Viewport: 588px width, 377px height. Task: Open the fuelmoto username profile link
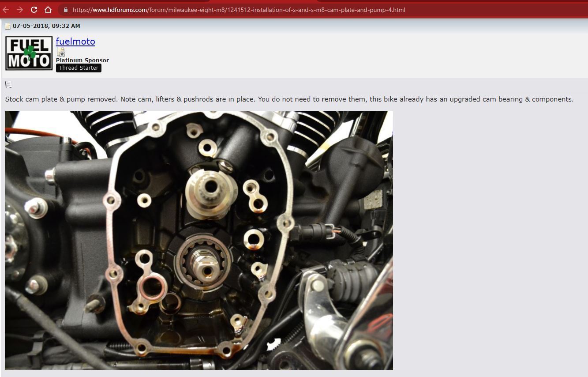click(75, 41)
